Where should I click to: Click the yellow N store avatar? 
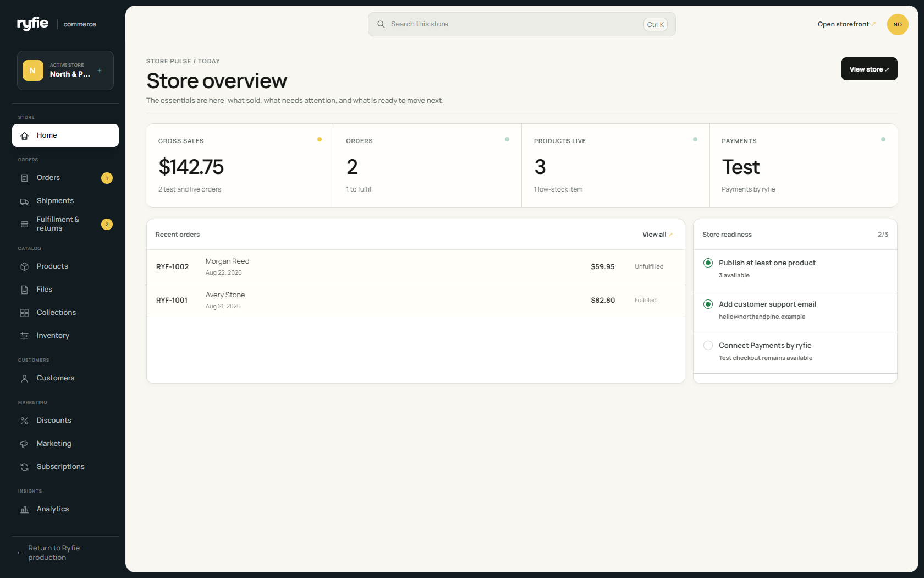point(32,70)
